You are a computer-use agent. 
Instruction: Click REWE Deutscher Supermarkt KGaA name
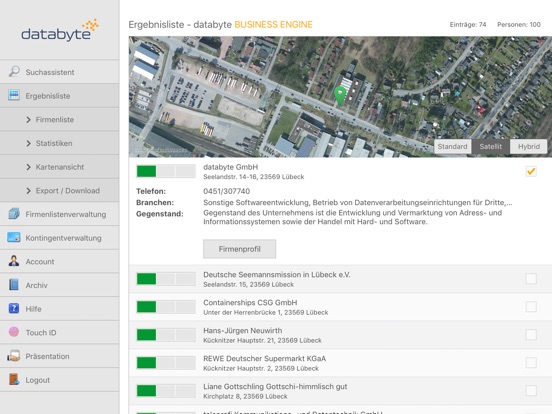[264, 358]
